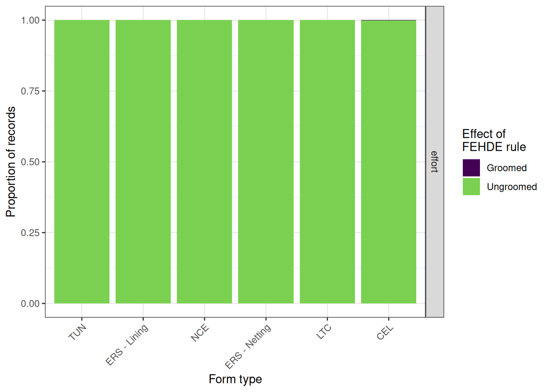
Task: Select the TUN bar
Action: 82,162
